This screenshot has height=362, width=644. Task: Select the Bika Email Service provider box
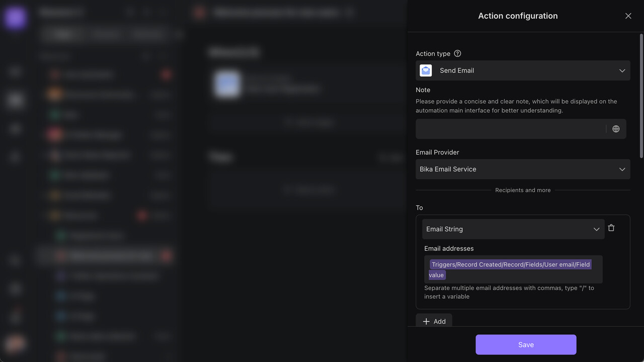click(513, 169)
